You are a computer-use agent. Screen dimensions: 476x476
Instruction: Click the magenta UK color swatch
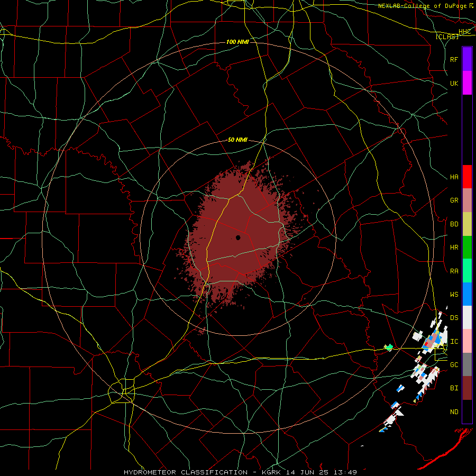[467, 83]
